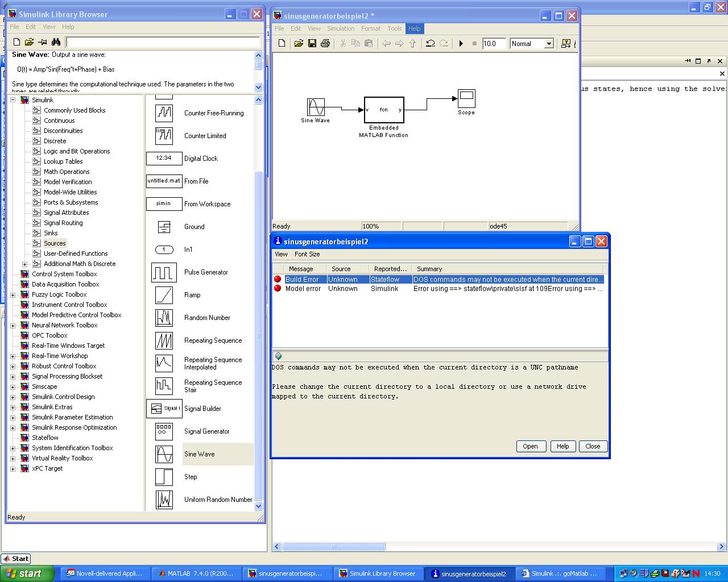Screen dimensions: 728x582
Task: Expand the Fuzzy Logic Toolbox node
Action: click(13, 294)
